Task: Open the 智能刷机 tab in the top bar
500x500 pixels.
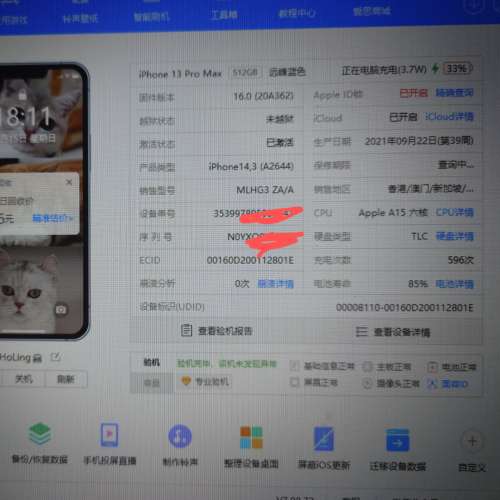Action: point(152,17)
